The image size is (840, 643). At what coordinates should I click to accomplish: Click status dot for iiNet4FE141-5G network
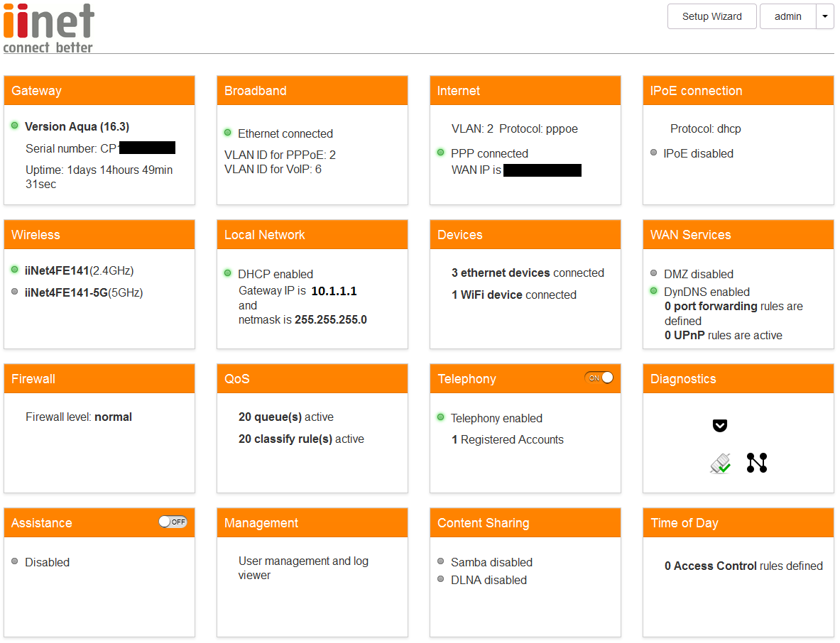(x=15, y=291)
